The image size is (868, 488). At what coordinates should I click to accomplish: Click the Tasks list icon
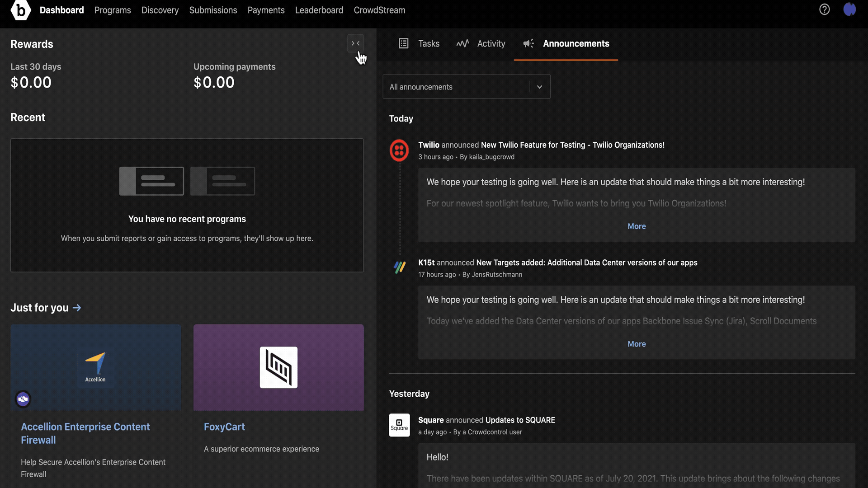(403, 43)
